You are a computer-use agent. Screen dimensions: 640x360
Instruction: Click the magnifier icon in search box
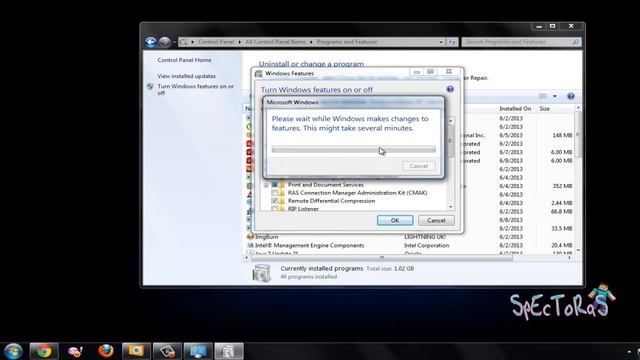pos(576,42)
